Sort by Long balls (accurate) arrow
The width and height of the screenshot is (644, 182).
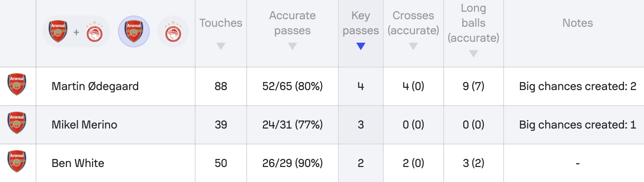[473, 54]
